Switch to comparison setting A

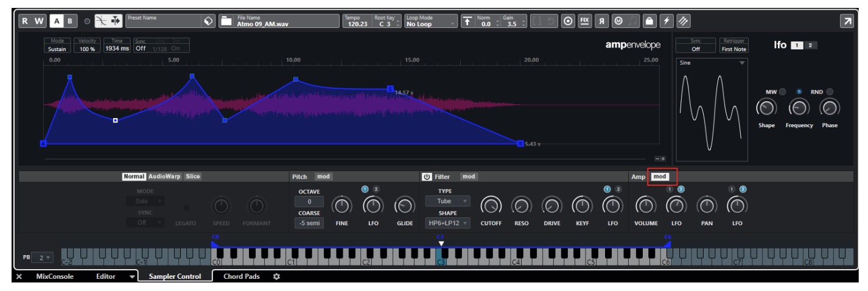tap(56, 21)
